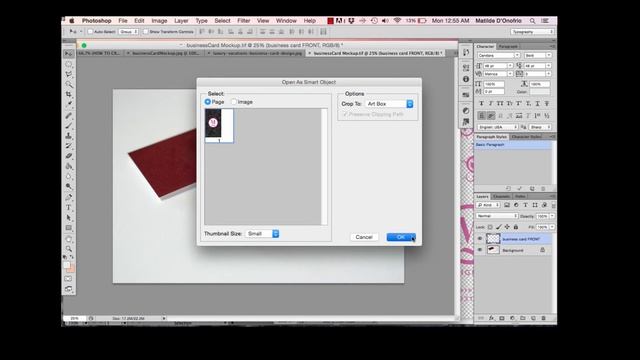The image size is (640, 360).
Task: Select the Eyedropper tool
Action: point(69,105)
